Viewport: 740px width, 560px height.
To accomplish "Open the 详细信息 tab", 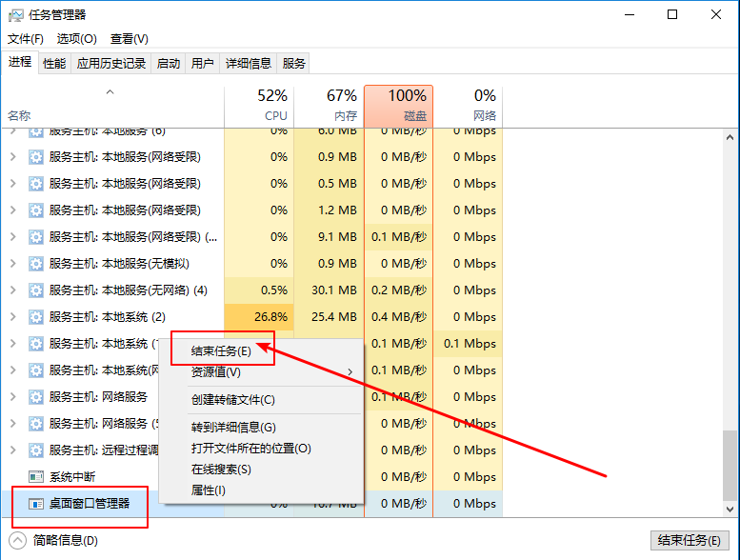I will pos(249,64).
